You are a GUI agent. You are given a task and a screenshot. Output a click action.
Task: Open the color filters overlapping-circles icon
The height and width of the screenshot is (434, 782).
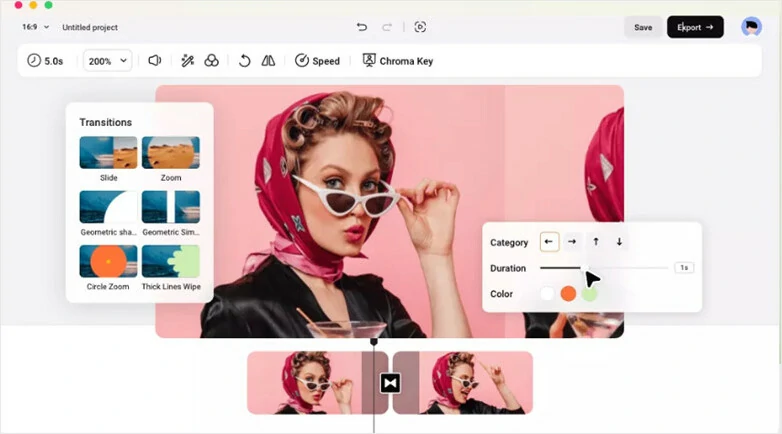[211, 61]
